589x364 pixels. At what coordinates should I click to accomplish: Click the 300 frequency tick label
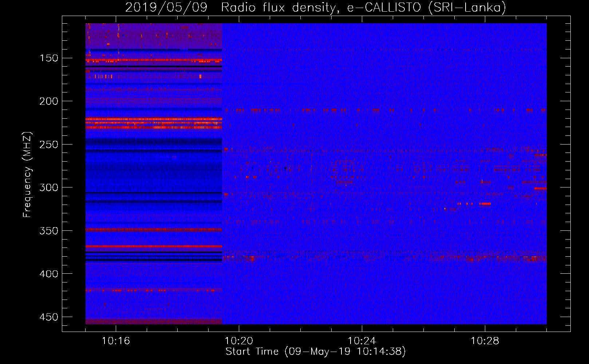[x=49, y=187]
